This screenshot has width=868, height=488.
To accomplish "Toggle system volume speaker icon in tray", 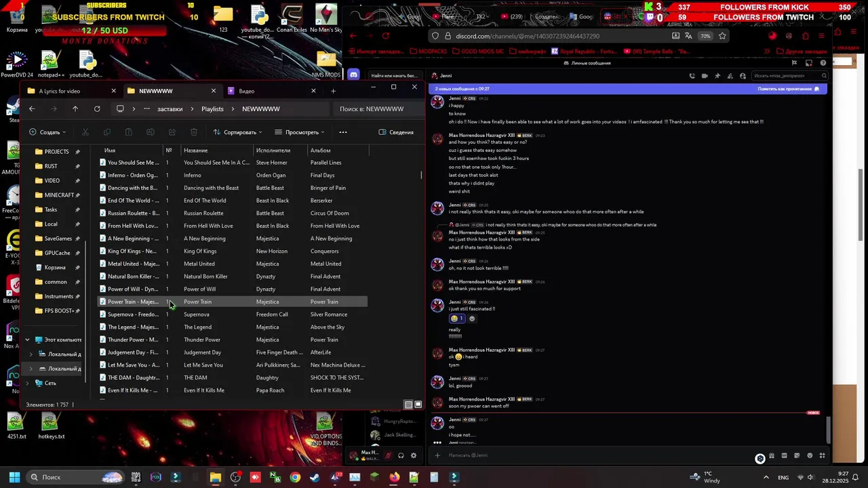I will (x=810, y=477).
